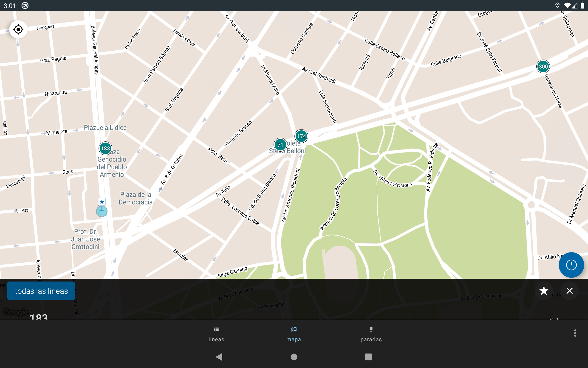Tap the Av Italia street label
Image resolution: width=588 pixels, height=368 pixels.
coord(223,191)
